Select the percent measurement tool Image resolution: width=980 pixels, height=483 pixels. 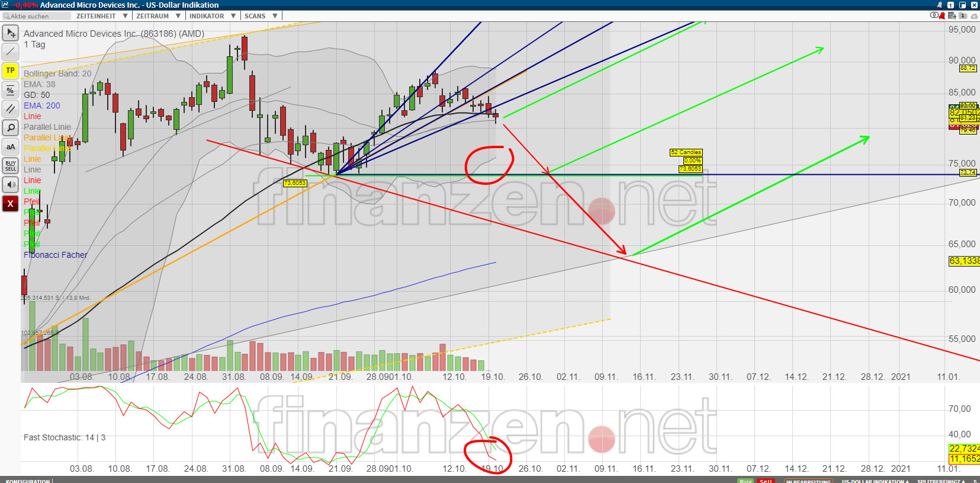(11, 90)
